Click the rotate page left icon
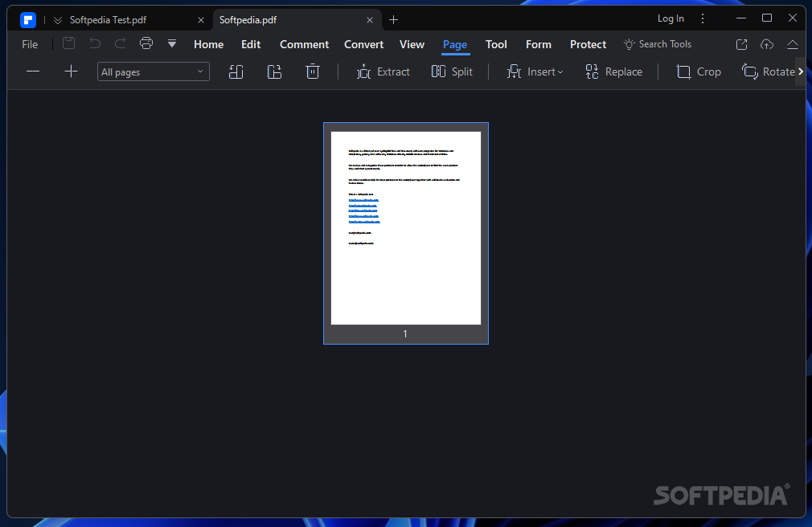 pyautogui.click(x=236, y=71)
